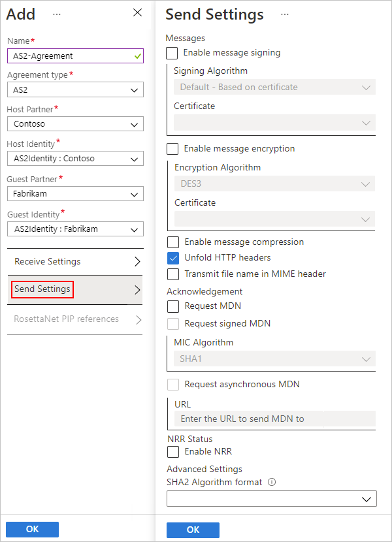Uncheck Unfold HTTP headers

pos(173,258)
